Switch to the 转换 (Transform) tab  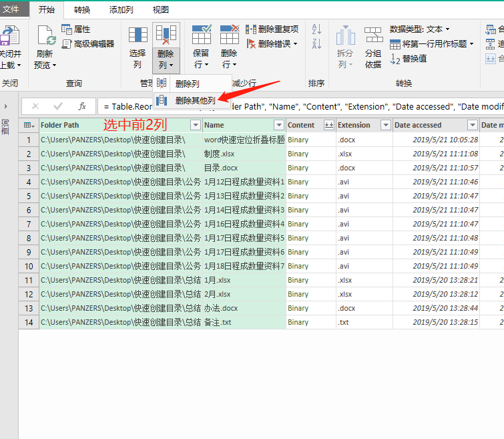82,9
